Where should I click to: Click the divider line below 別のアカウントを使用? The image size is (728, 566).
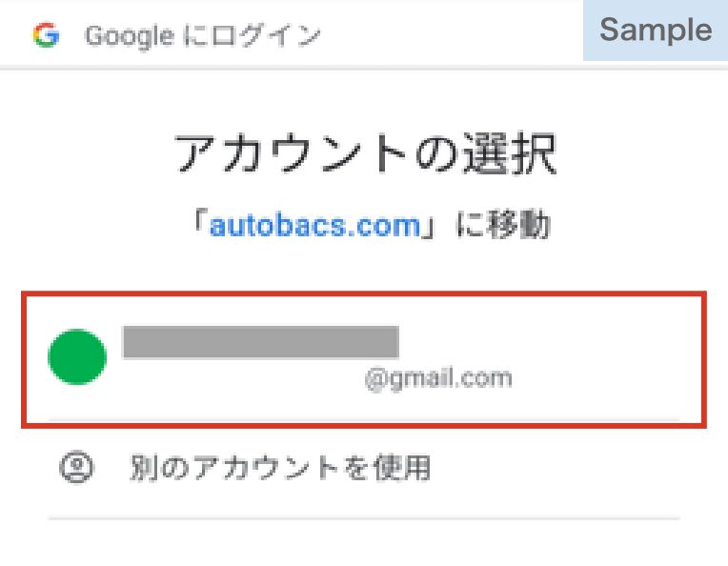click(364, 518)
